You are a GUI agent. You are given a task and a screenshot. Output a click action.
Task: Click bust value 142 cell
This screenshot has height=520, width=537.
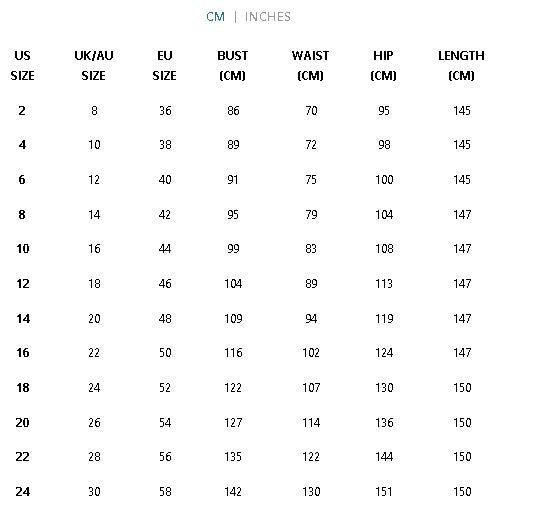pos(233,492)
